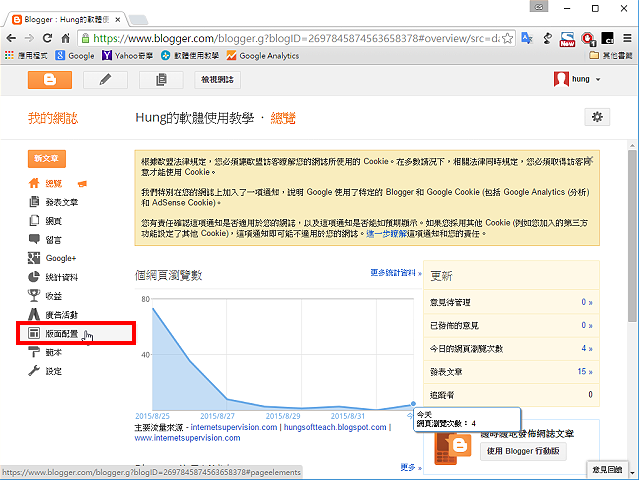Open the hungsoftteach.blogspot.com link
Screen dimensions: 640x481
335,427
